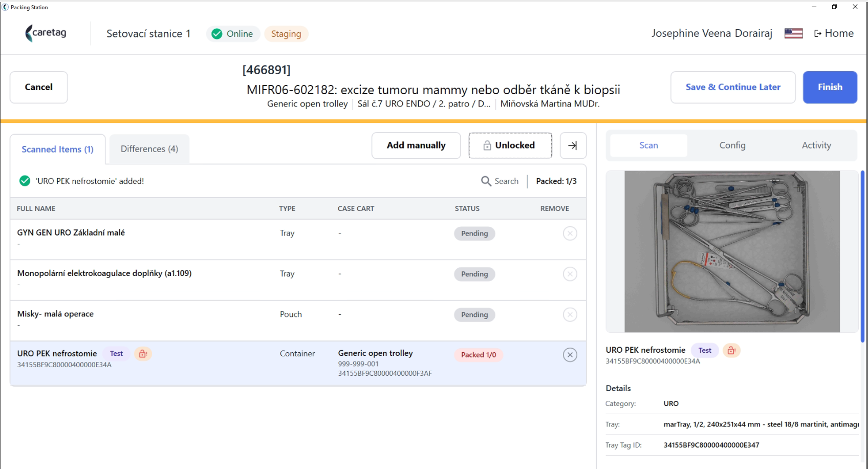Remove the Misky- malá operace row
Screen dimensions: 868x469
(570, 314)
